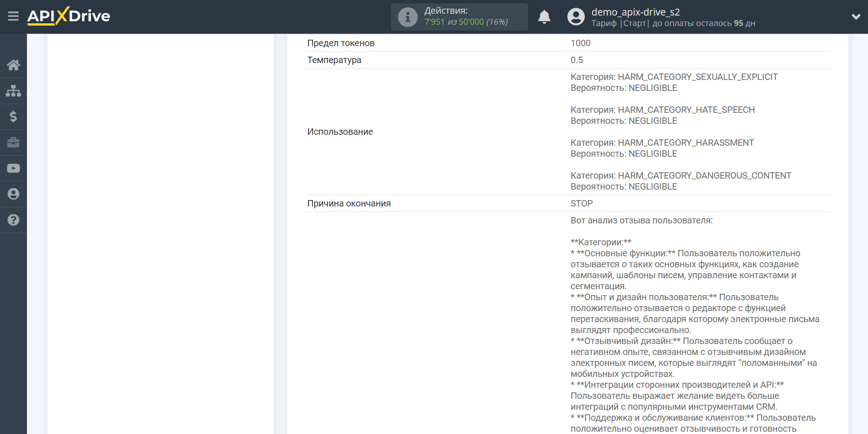The image size is (868, 434).
Task: Open briefcase services icon in sidebar
Action: coord(13,143)
